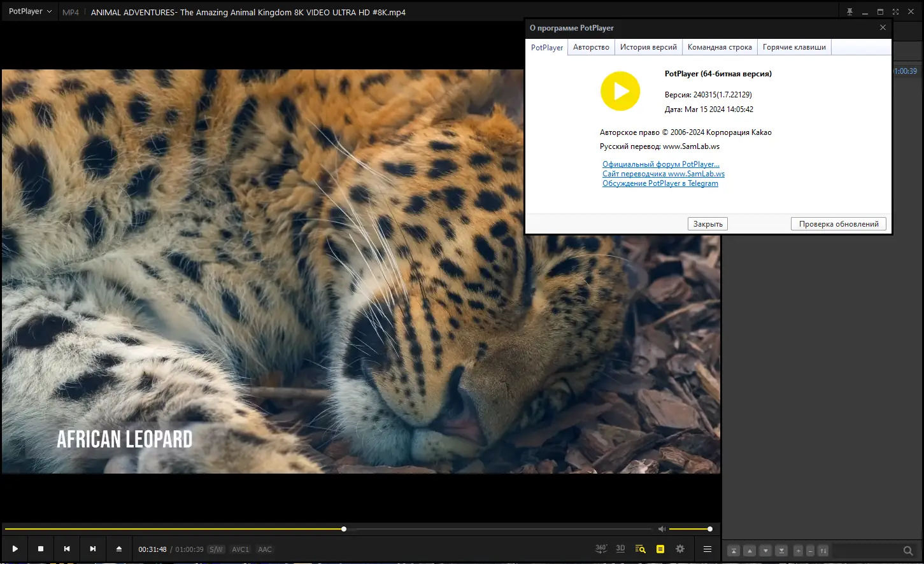Open the Горячие клавиши tab

point(794,47)
